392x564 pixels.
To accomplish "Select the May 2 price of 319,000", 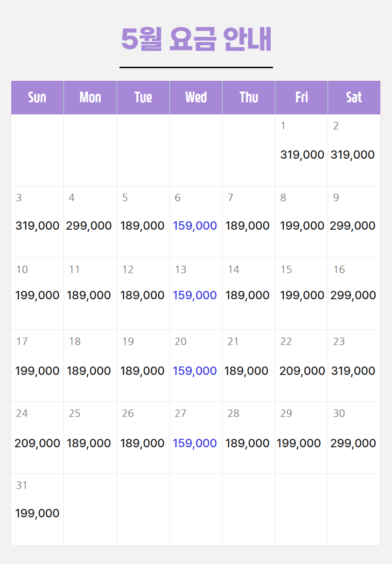I will click(353, 155).
